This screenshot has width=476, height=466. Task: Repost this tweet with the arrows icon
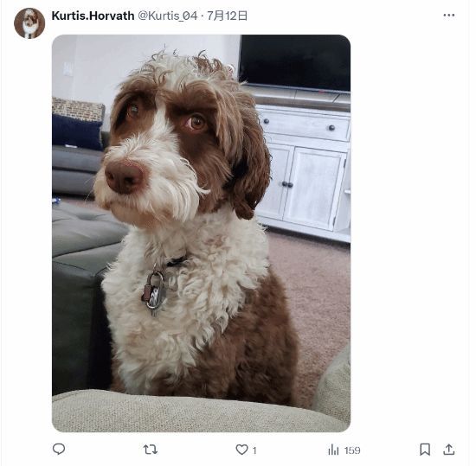151,450
